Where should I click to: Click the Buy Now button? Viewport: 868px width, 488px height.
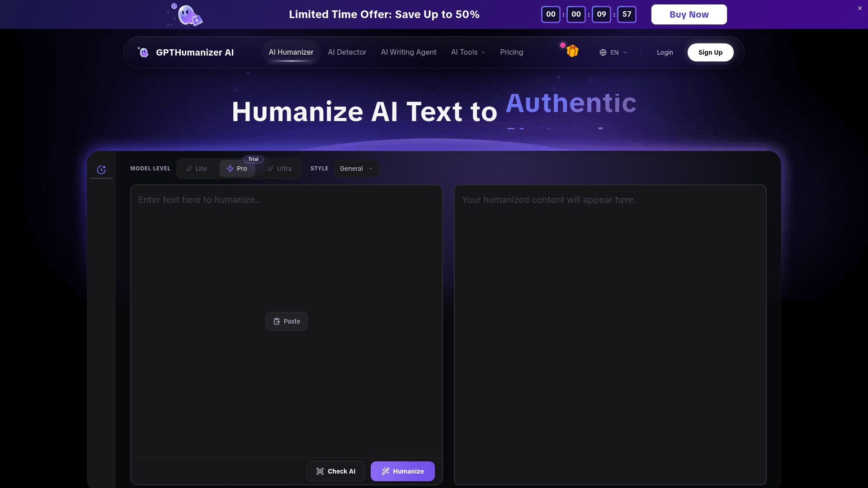coord(689,14)
